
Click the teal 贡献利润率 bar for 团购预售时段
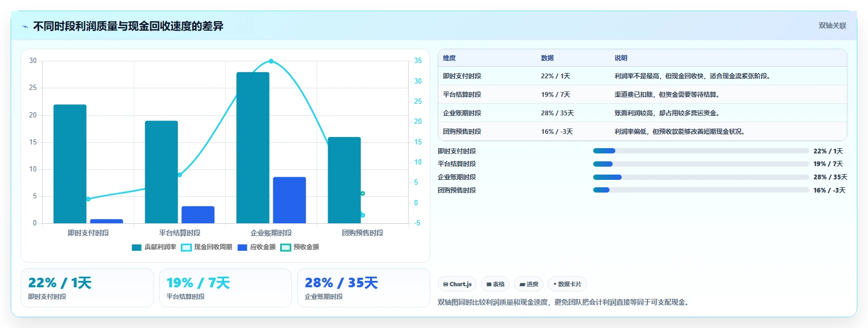344,180
